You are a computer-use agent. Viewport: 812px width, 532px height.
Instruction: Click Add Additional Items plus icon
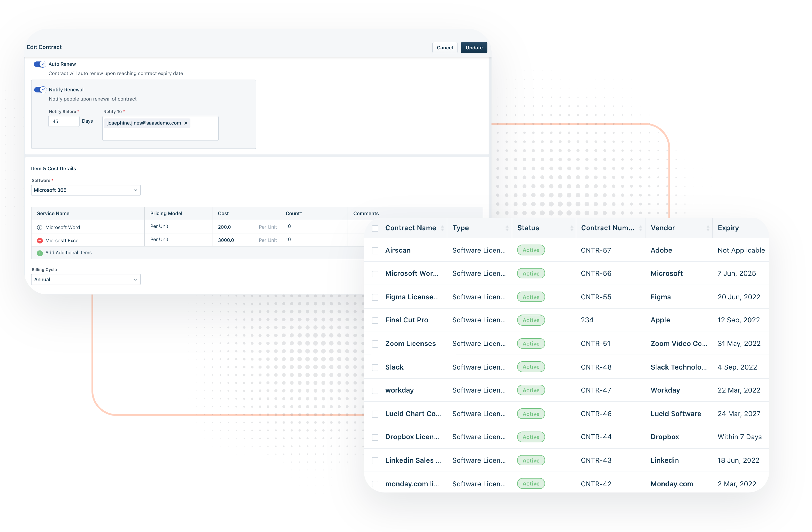[40, 253]
